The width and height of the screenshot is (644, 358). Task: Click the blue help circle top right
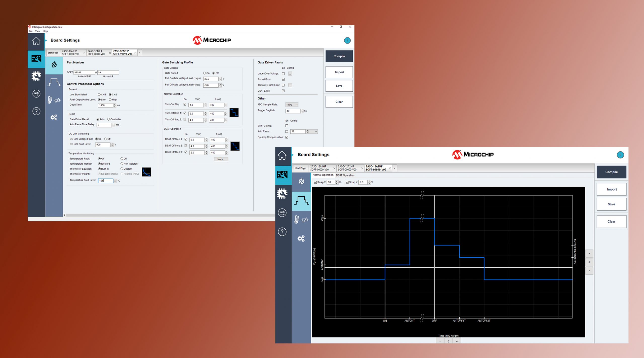[347, 41]
